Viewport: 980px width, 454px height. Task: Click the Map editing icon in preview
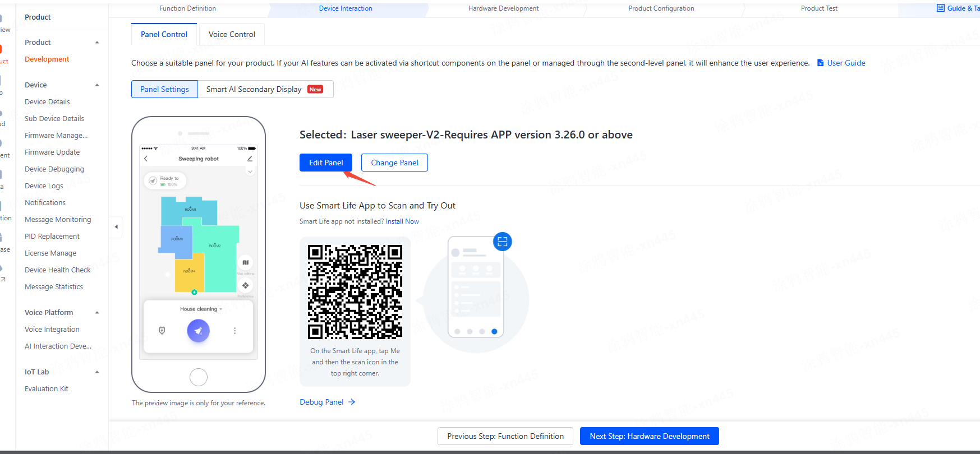(x=245, y=262)
